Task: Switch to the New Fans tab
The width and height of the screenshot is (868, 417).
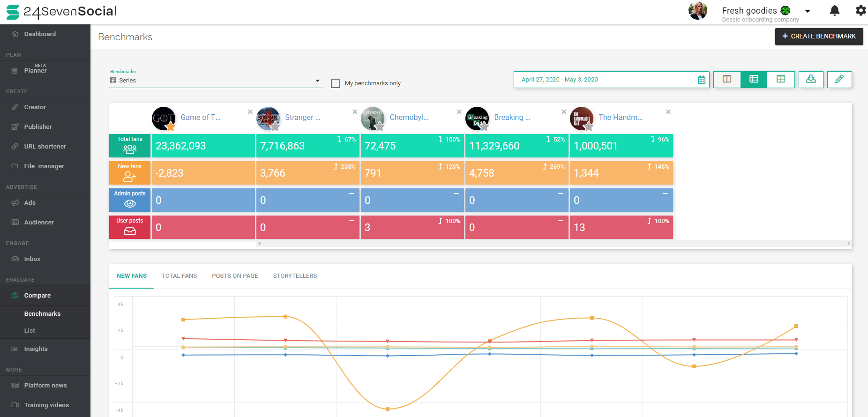Action: tap(132, 276)
